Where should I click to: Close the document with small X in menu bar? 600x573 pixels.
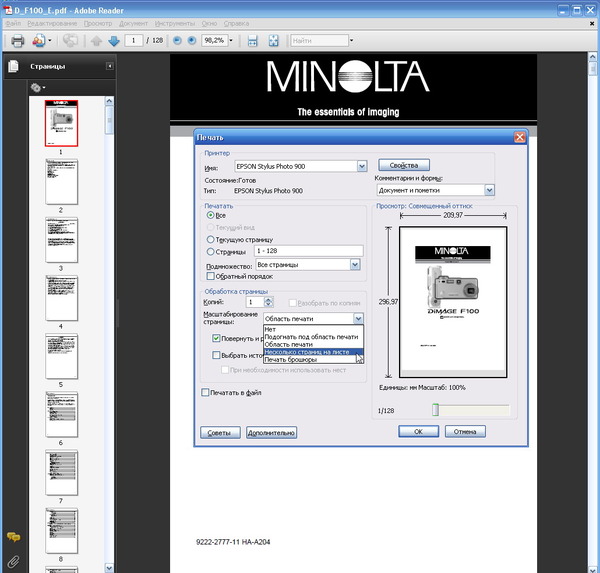(x=592, y=23)
